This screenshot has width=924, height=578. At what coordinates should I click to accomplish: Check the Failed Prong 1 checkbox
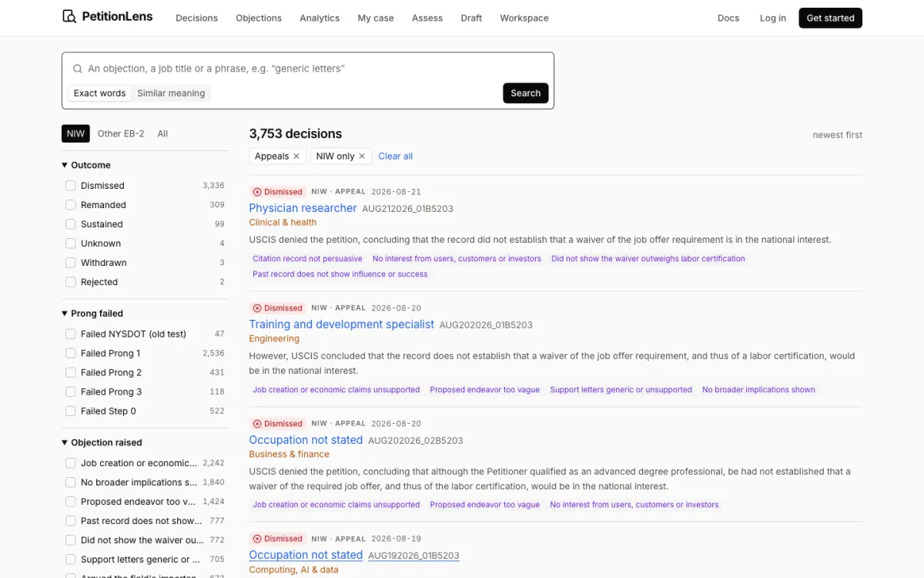tap(71, 353)
